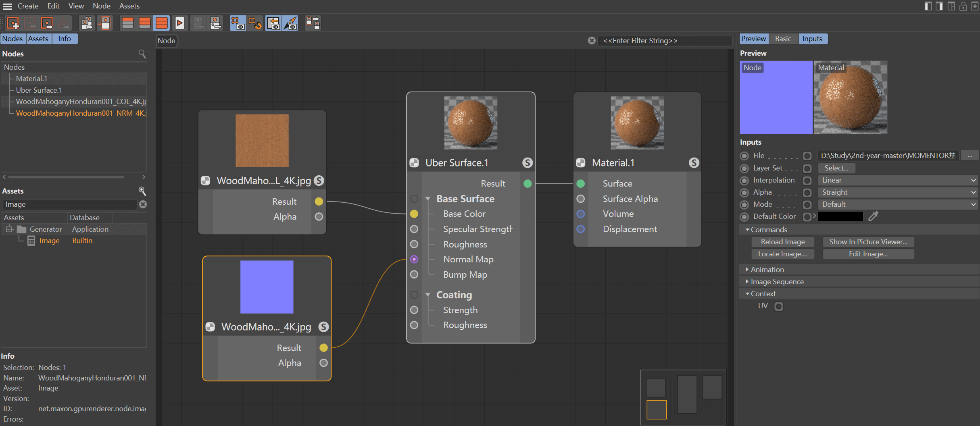Toggle the Interpolation animation circle
Screen dimensions: 980x426
744,181
